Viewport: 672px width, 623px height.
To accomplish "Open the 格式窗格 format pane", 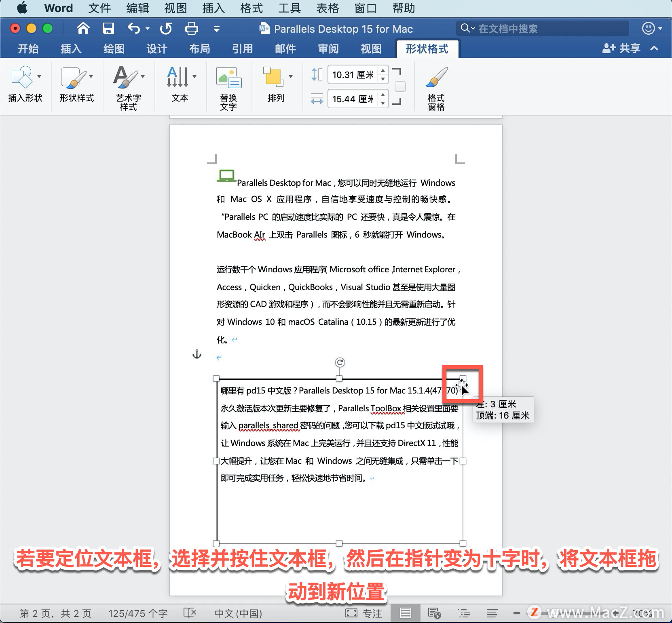I will tap(436, 89).
